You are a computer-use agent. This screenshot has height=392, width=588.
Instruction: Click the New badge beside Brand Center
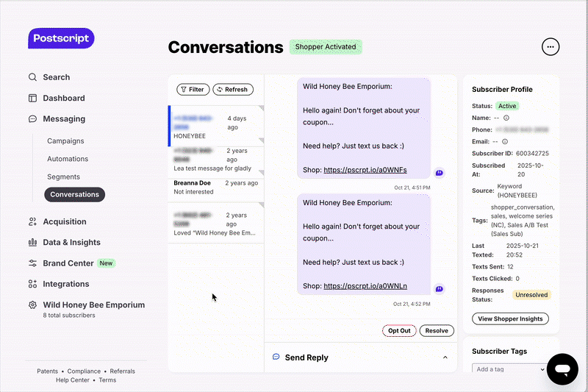pyautogui.click(x=106, y=263)
